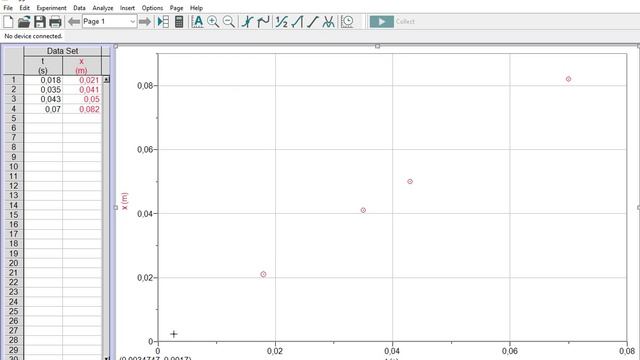This screenshot has height=360, width=640.
Task: Go to the next page arrow
Action: click(145, 22)
